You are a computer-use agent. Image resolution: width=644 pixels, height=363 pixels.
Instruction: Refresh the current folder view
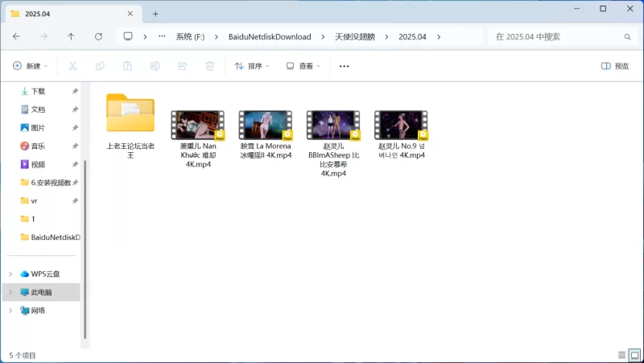[x=98, y=37]
